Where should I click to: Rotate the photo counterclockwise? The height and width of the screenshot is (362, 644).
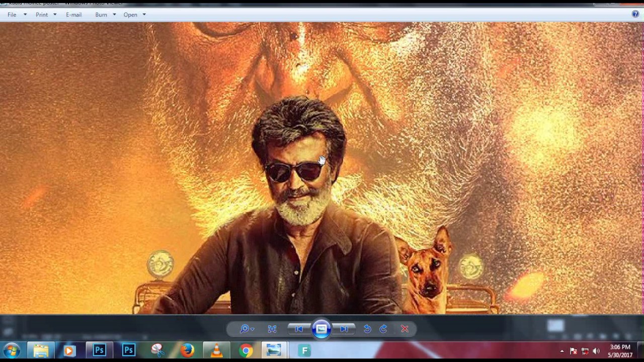(367, 329)
